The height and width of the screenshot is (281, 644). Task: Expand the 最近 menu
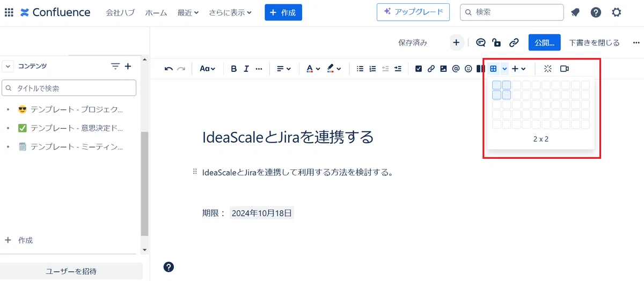click(188, 12)
